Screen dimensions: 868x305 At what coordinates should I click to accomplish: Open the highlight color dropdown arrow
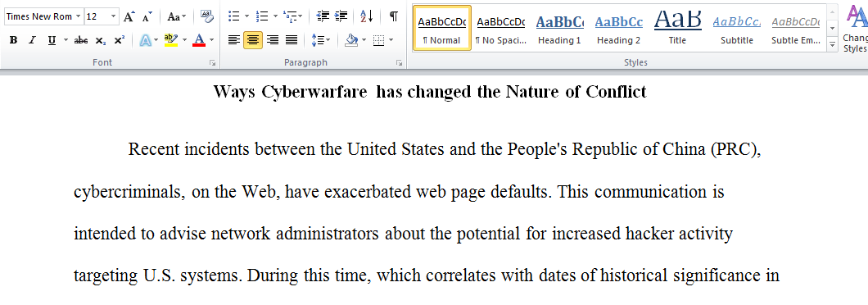tap(184, 40)
